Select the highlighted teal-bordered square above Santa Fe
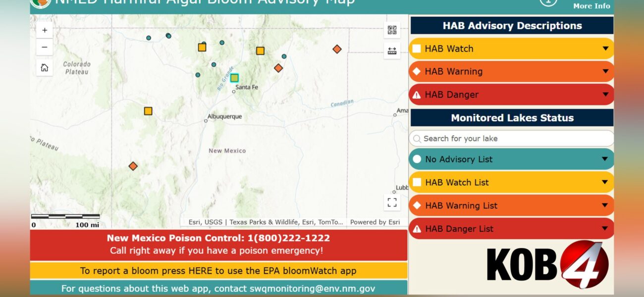 tap(234, 78)
